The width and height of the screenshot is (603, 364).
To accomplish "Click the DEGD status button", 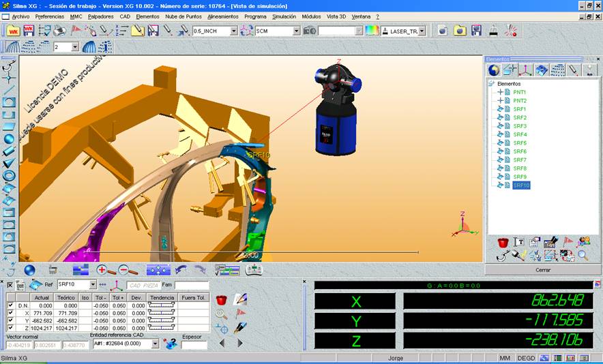I will point(526,358).
